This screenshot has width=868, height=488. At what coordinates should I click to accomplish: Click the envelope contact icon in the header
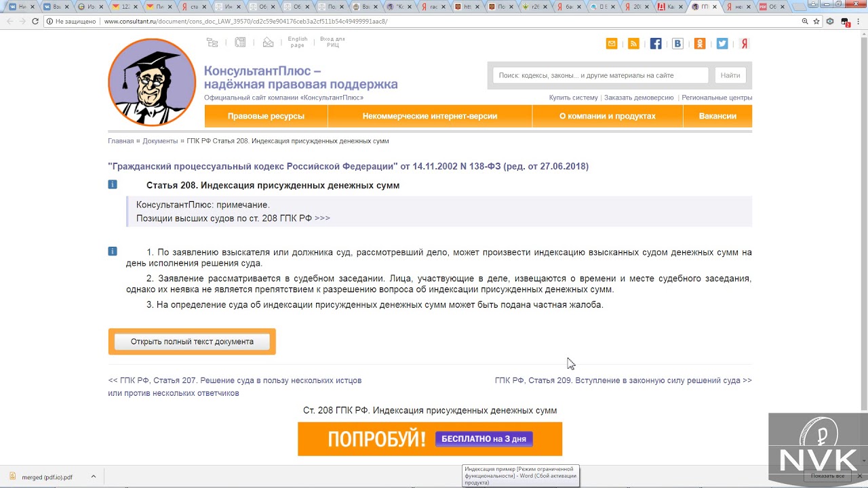point(268,43)
